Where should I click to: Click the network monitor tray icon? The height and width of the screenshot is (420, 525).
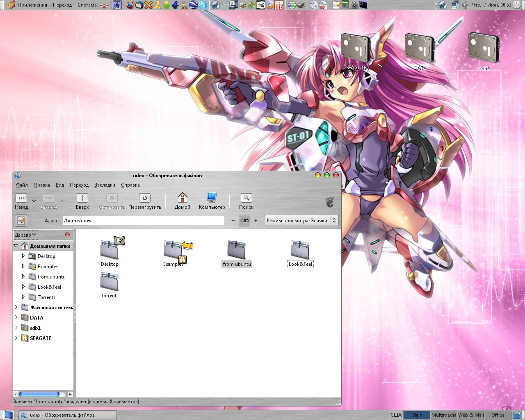(x=455, y=5)
